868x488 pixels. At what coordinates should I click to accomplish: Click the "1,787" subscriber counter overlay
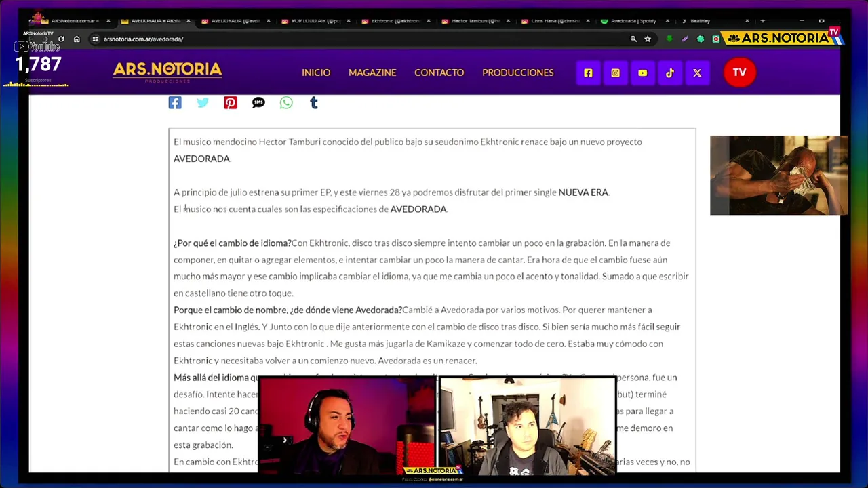pos(39,65)
